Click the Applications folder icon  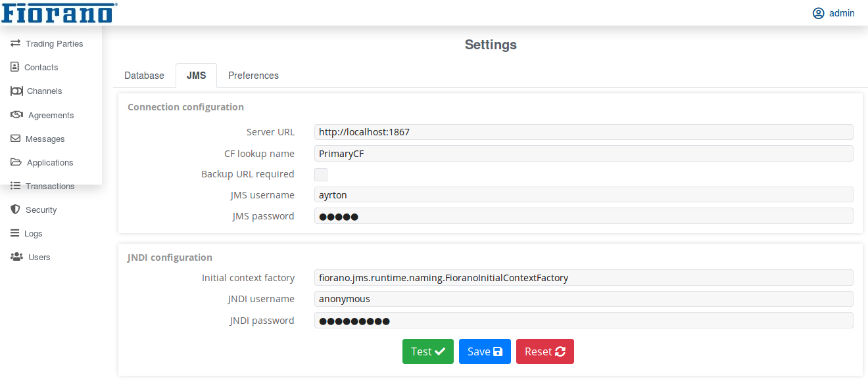(16, 162)
